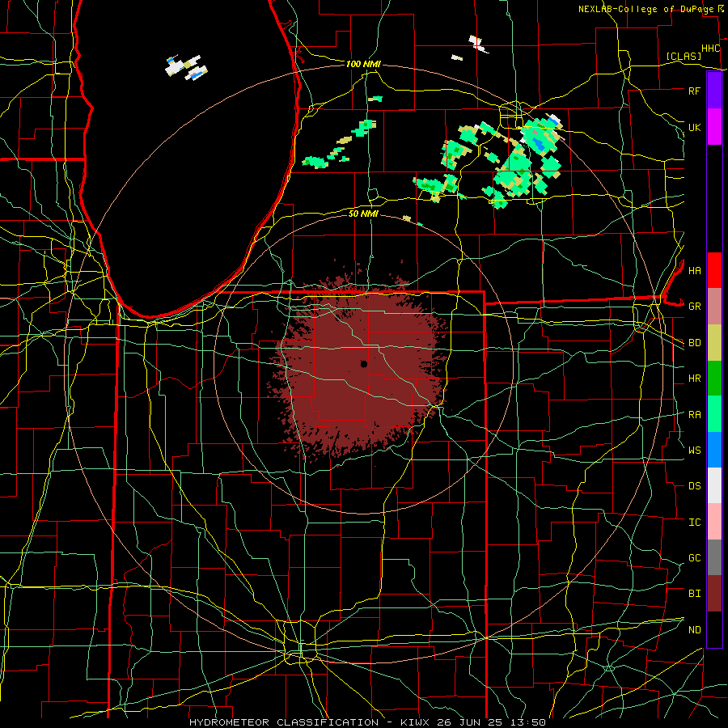The width and height of the screenshot is (728, 728).
Task: Click the ND black legend swatch
Action: (x=714, y=629)
